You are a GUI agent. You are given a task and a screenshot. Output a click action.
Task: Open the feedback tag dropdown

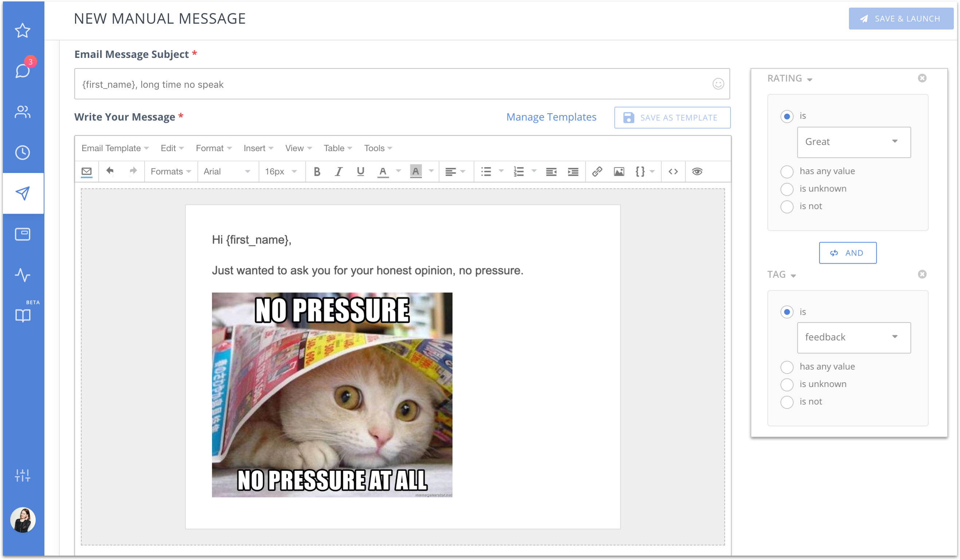[x=854, y=338]
